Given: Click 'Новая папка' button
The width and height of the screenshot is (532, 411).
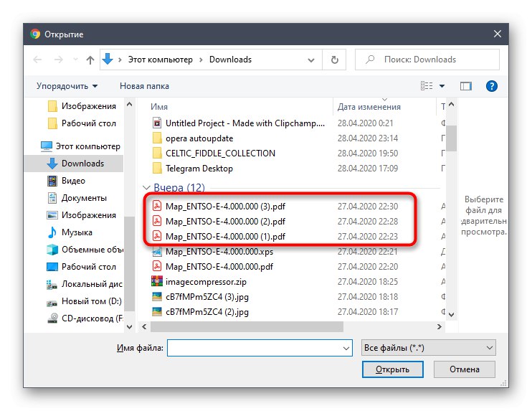Looking at the screenshot, I should [x=144, y=86].
